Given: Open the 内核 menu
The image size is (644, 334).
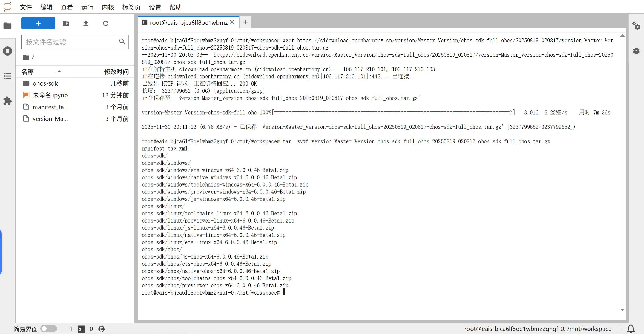Looking at the screenshot, I should 108,7.
